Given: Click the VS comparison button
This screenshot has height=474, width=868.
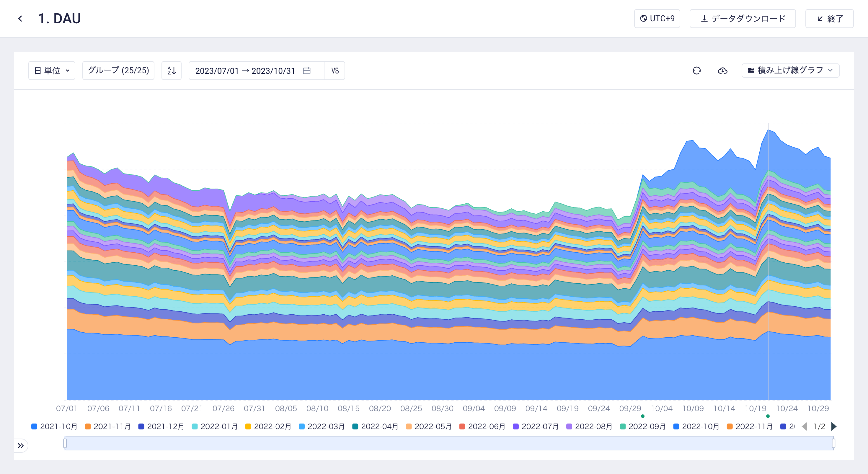Looking at the screenshot, I should (335, 71).
